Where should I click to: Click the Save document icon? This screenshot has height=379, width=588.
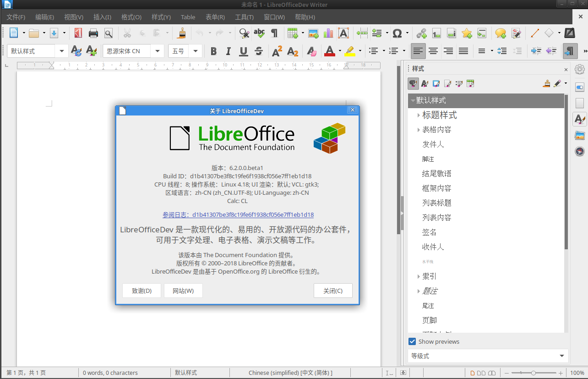coord(54,33)
